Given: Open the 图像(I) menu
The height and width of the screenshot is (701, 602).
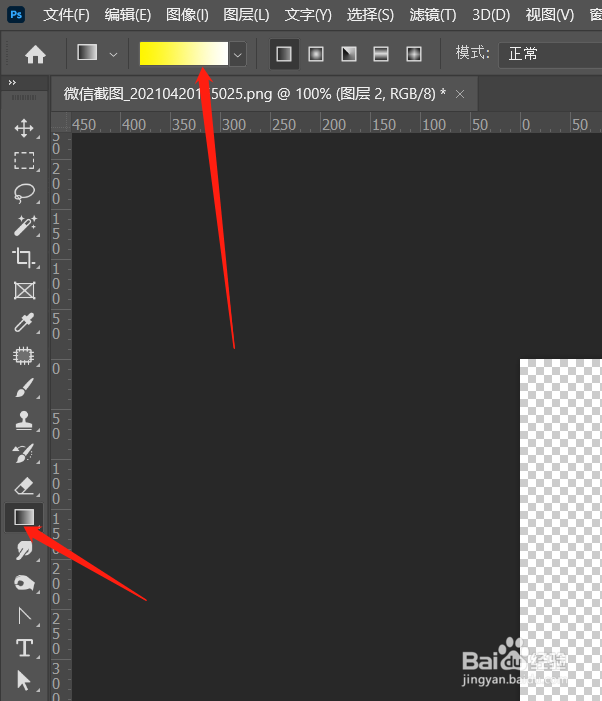Looking at the screenshot, I should coord(187,15).
